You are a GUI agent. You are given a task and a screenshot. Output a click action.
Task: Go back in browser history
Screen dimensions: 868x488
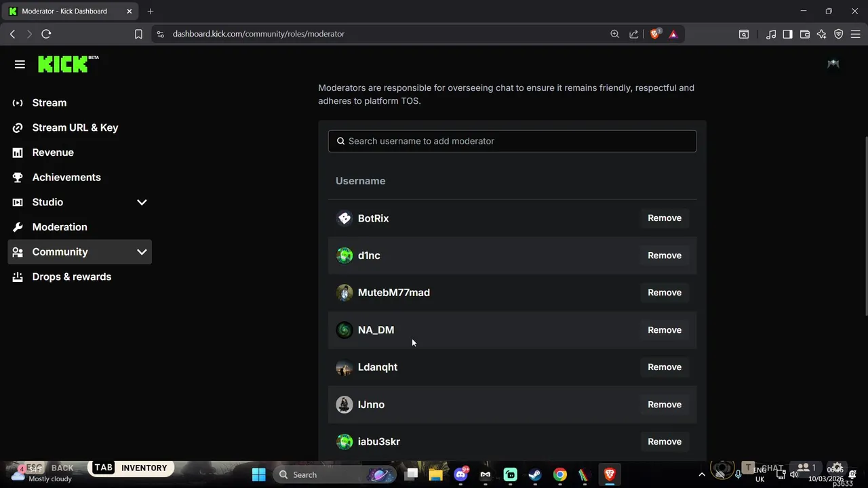[x=12, y=34]
